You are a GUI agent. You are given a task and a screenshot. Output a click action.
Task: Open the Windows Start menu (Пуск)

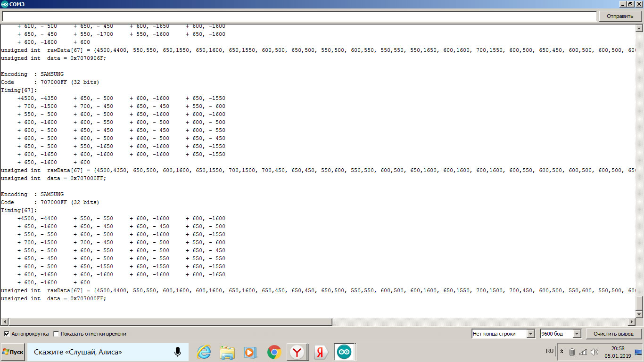pyautogui.click(x=13, y=352)
